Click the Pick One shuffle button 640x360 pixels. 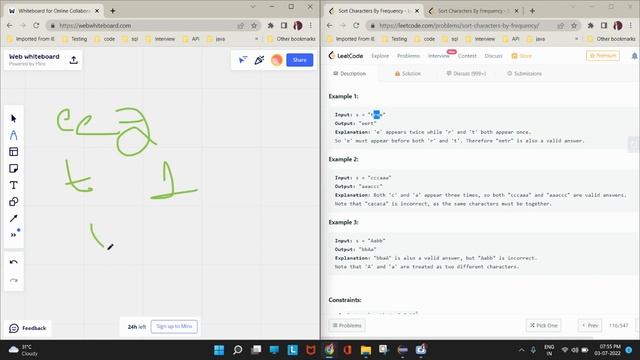pyautogui.click(x=543, y=325)
